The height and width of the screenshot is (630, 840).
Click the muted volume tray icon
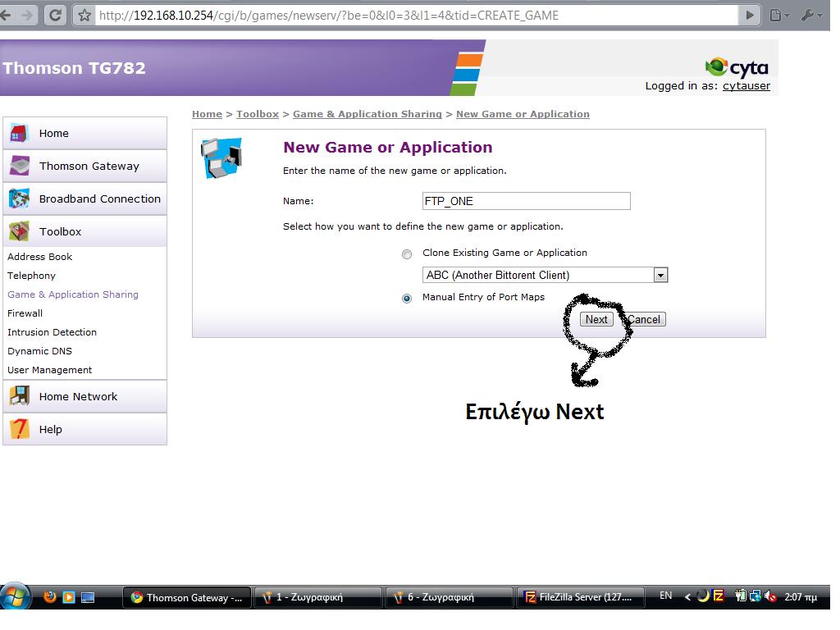(x=770, y=596)
